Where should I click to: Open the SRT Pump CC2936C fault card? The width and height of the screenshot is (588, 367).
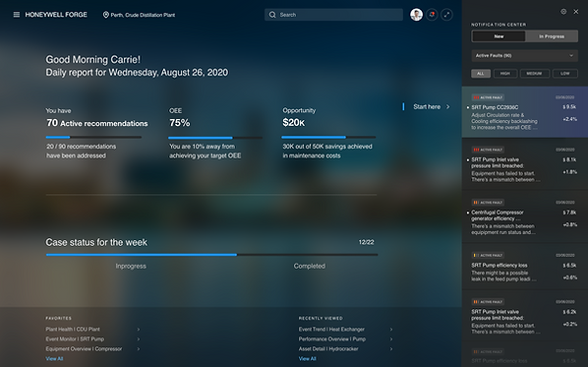pyautogui.click(x=525, y=112)
